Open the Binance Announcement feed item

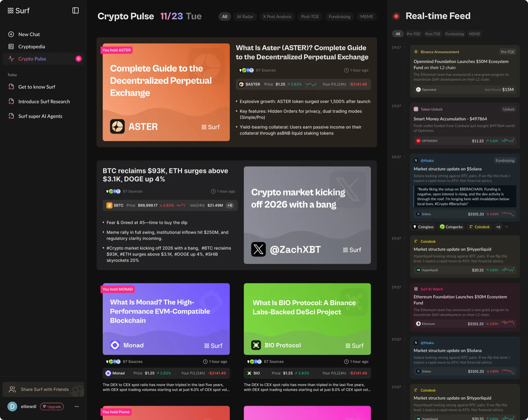point(465,71)
